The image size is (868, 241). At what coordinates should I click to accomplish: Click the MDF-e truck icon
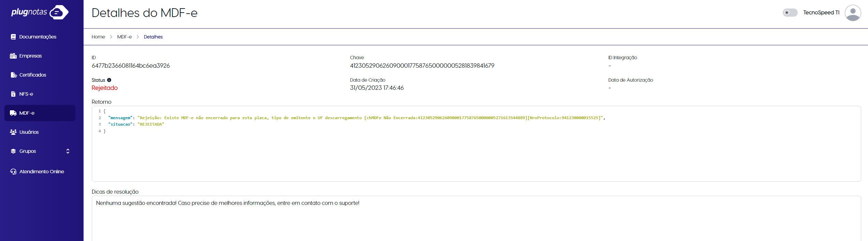13,113
